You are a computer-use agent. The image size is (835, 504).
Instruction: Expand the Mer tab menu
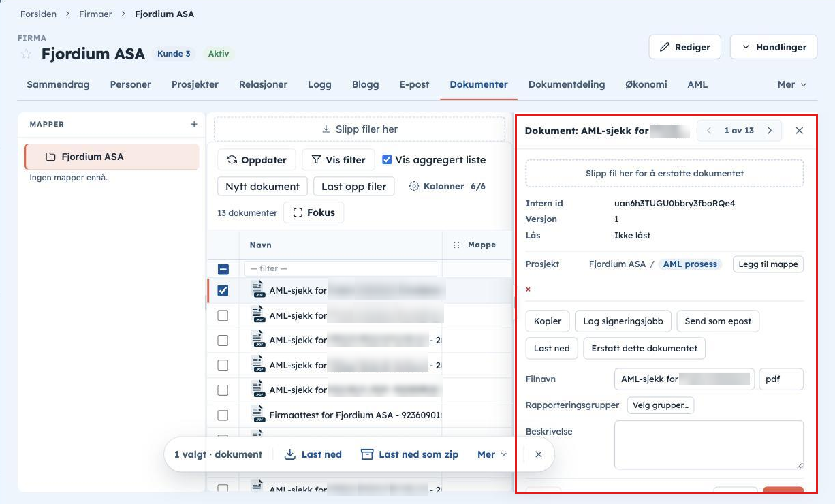[x=792, y=84]
